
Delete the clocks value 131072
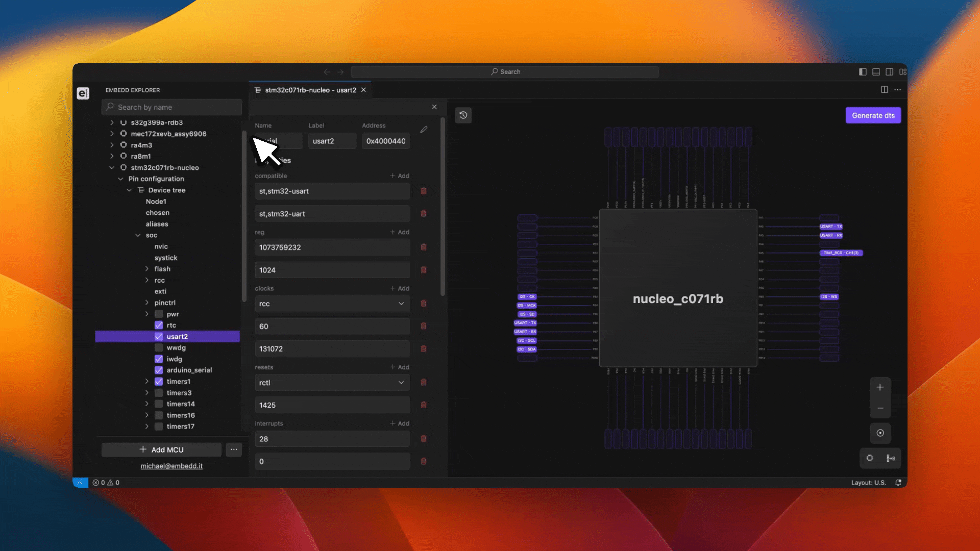[423, 349]
